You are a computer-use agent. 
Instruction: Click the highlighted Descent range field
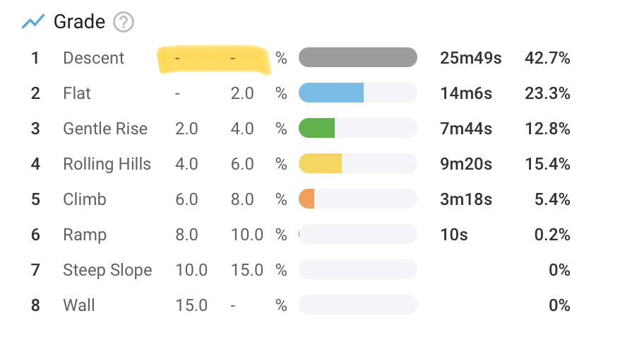213,59
